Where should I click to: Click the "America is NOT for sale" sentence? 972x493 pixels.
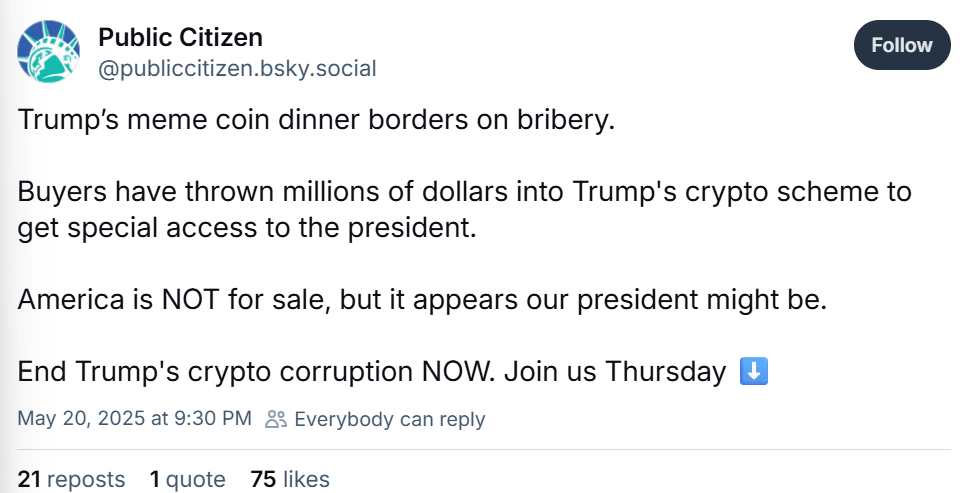pyautogui.click(x=422, y=300)
